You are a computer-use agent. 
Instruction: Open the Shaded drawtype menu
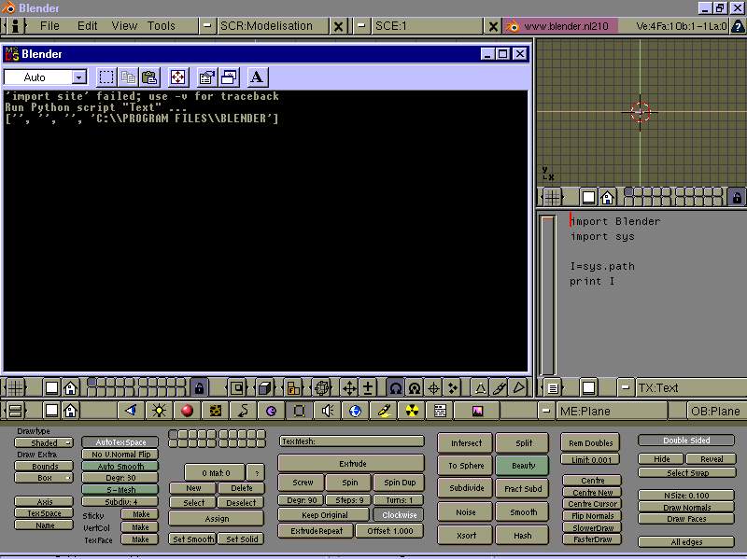point(44,442)
